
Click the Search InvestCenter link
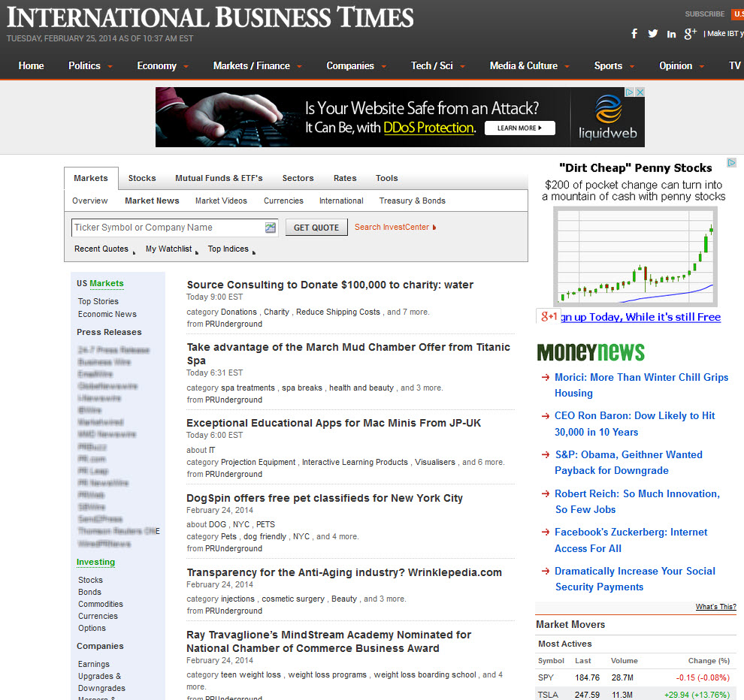[x=392, y=227]
